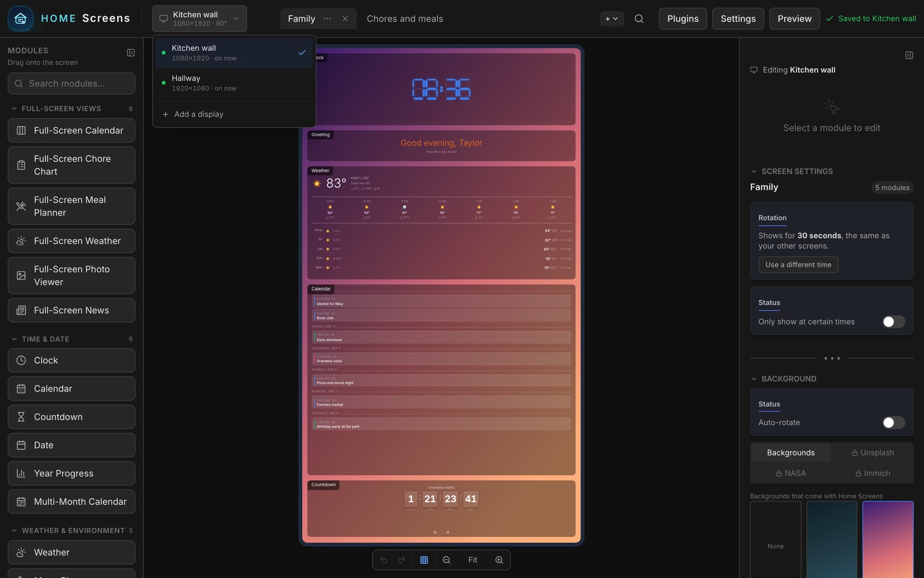Collapse the right editing panel icon

tap(909, 55)
